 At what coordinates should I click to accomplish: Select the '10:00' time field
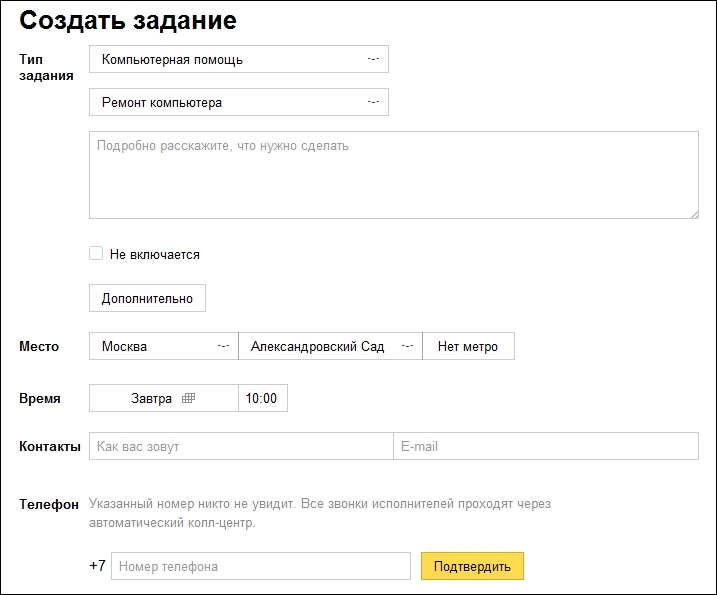(x=262, y=398)
